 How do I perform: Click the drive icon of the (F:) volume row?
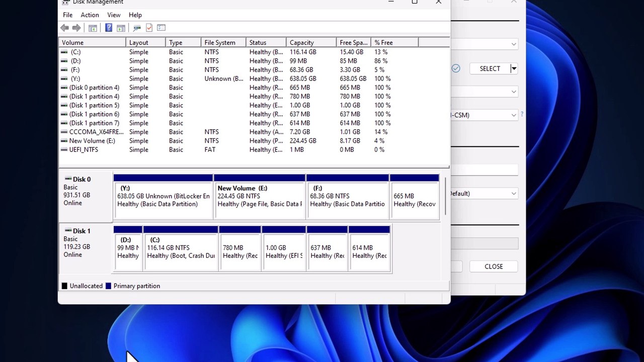coord(64,70)
